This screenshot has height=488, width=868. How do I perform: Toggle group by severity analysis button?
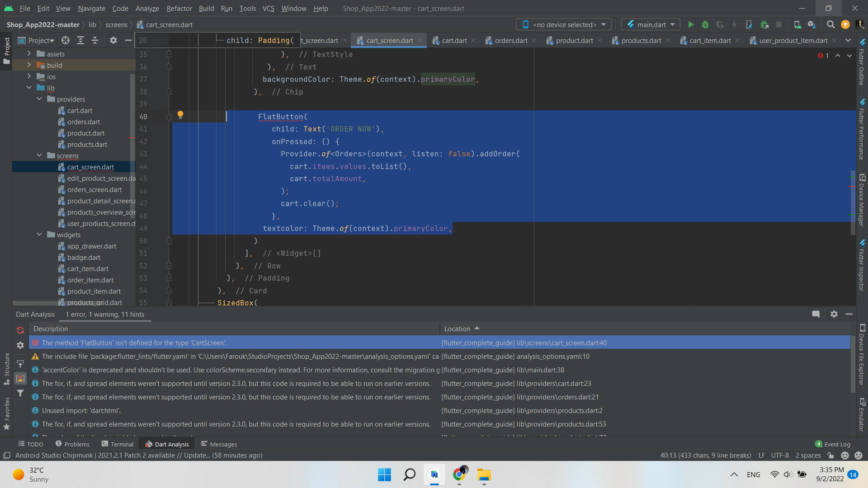click(x=20, y=378)
